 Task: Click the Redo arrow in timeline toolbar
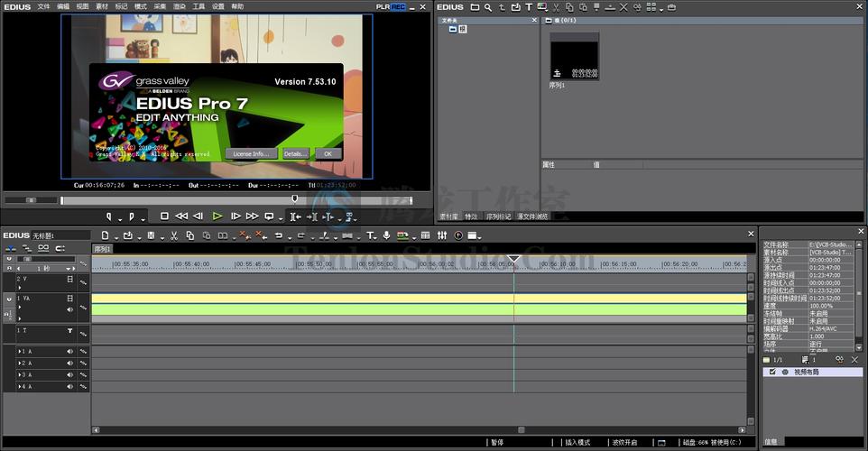301,235
